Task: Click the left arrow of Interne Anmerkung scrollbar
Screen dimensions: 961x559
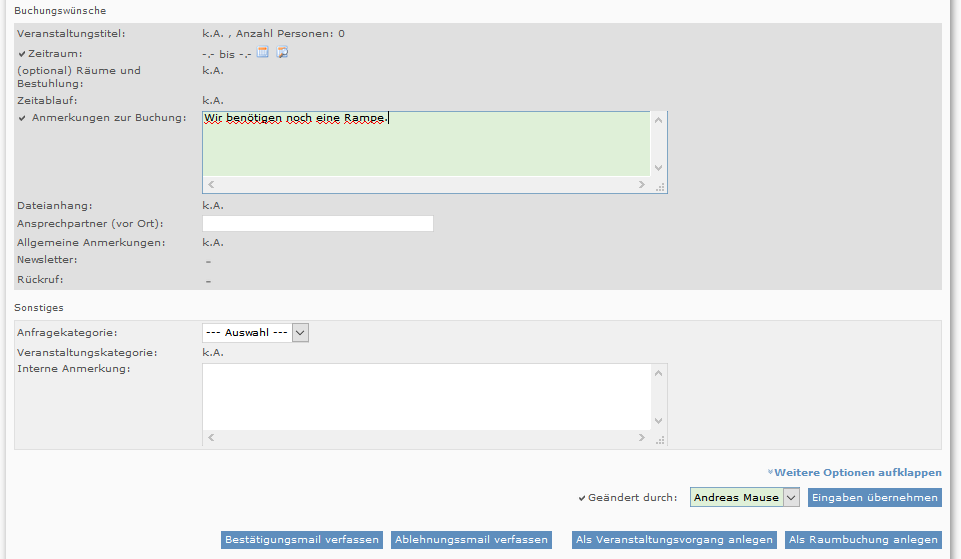Action: [x=211, y=438]
